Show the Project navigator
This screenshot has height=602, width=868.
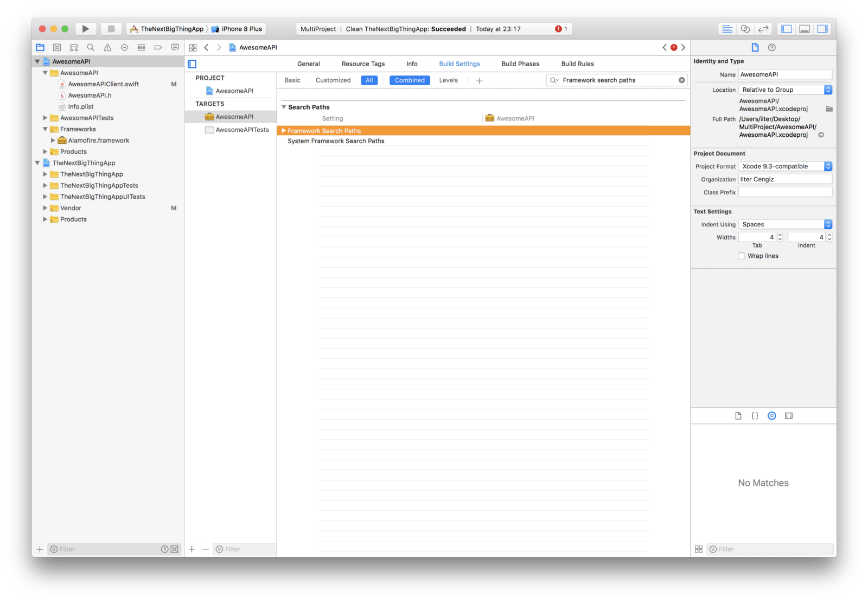pos(40,47)
